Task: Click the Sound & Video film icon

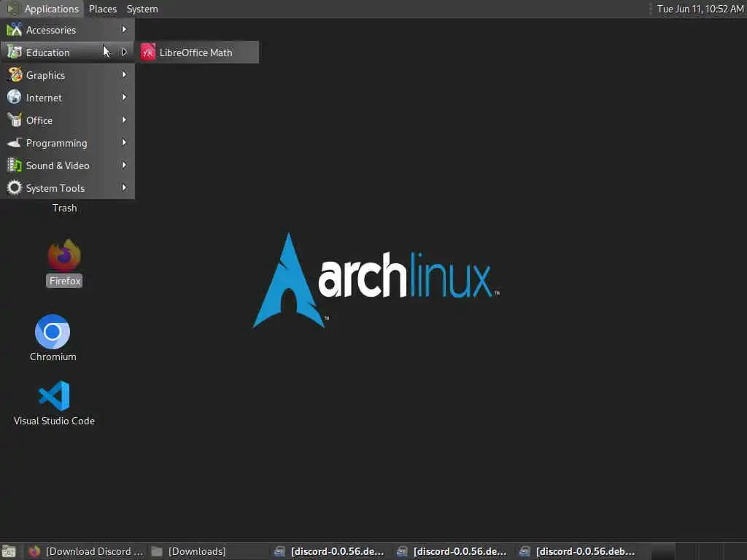Action: (x=15, y=166)
